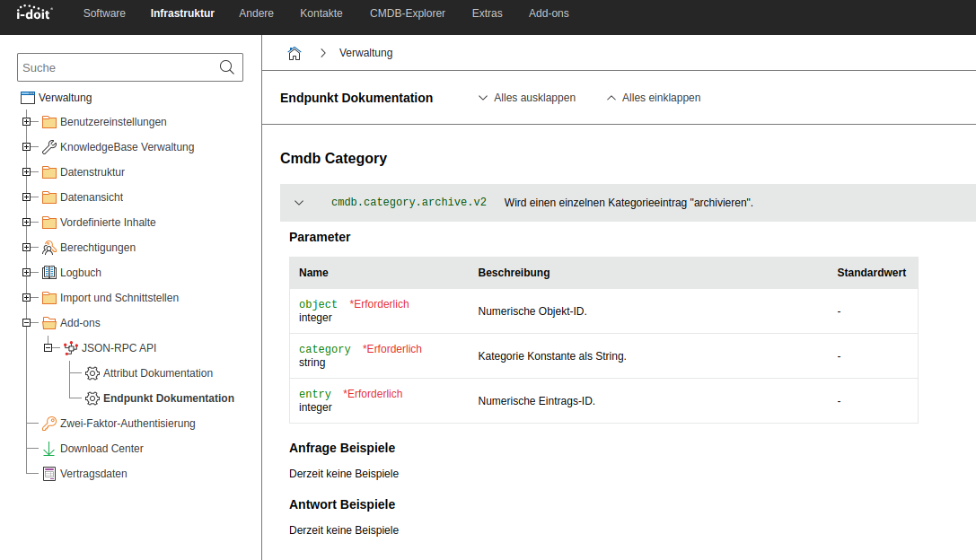Expand the Datenstruktur tree node
Viewport: 976px width, 560px height.
(x=26, y=172)
